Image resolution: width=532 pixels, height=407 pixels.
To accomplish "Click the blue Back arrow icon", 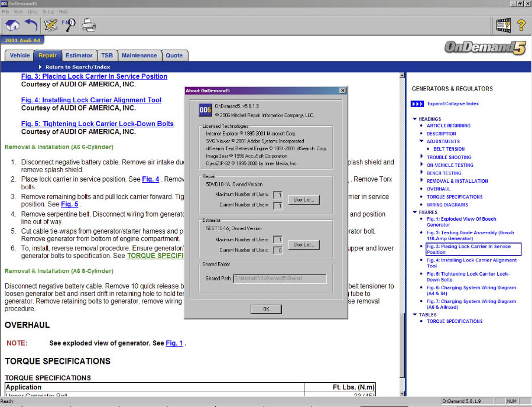I will click(31, 25).
